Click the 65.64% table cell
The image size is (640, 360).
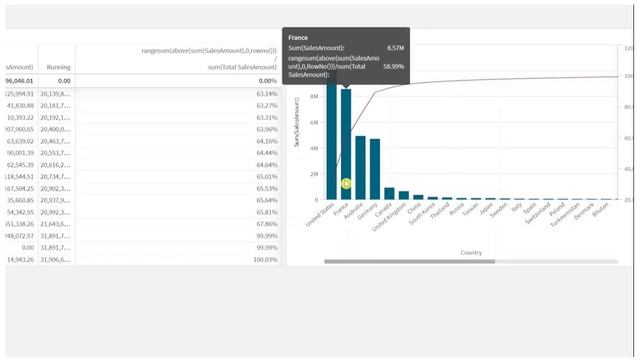click(267, 200)
